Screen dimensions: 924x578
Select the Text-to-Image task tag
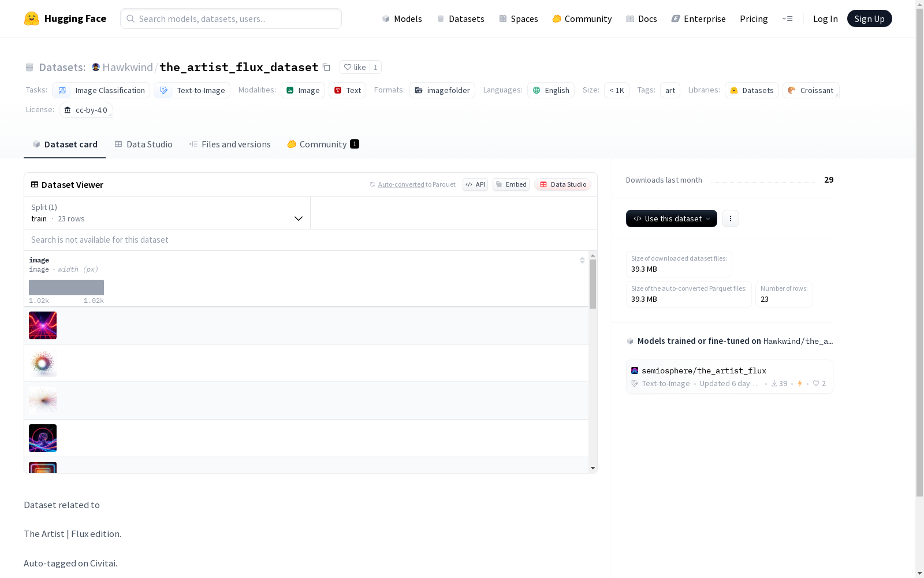192,90
